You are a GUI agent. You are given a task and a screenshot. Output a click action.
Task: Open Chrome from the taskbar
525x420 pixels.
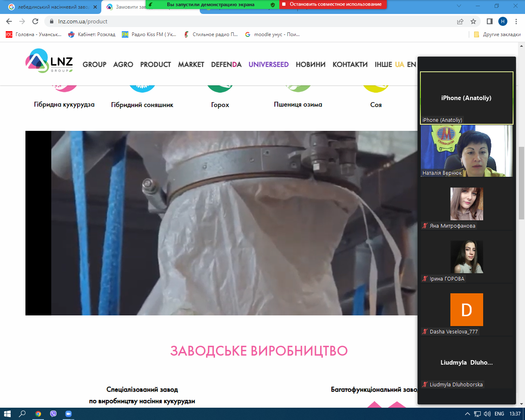click(38, 414)
